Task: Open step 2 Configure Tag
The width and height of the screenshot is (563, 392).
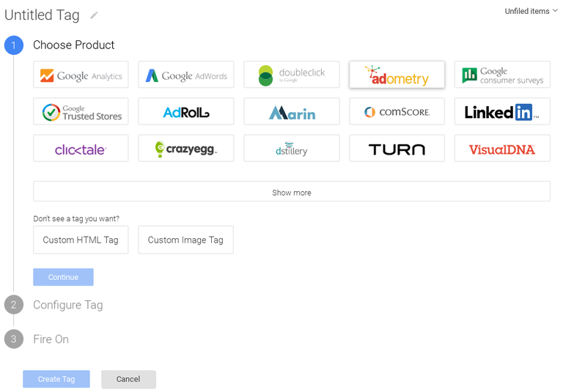Action: click(x=54, y=305)
